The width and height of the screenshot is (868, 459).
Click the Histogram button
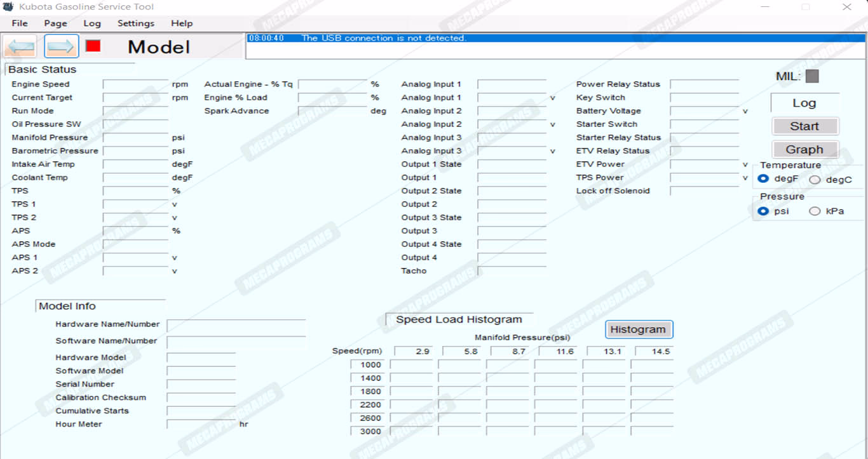[x=638, y=329]
